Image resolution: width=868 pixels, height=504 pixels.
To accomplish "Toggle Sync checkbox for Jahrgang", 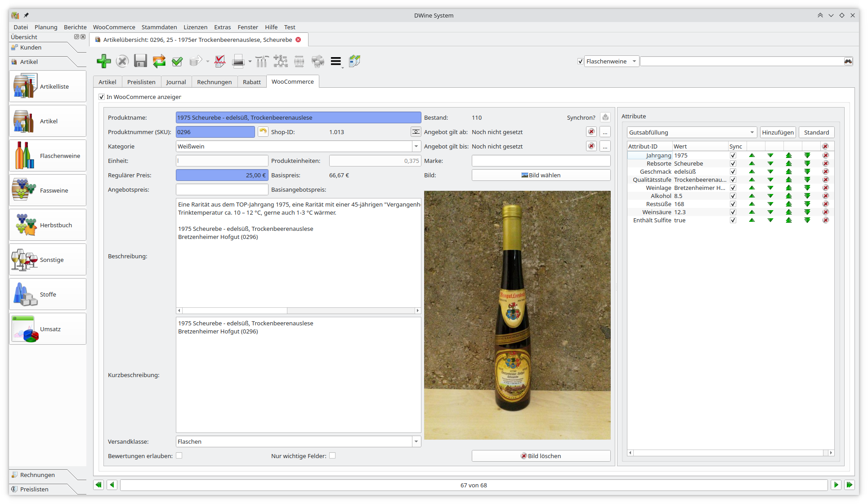I will [x=733, y=155].
